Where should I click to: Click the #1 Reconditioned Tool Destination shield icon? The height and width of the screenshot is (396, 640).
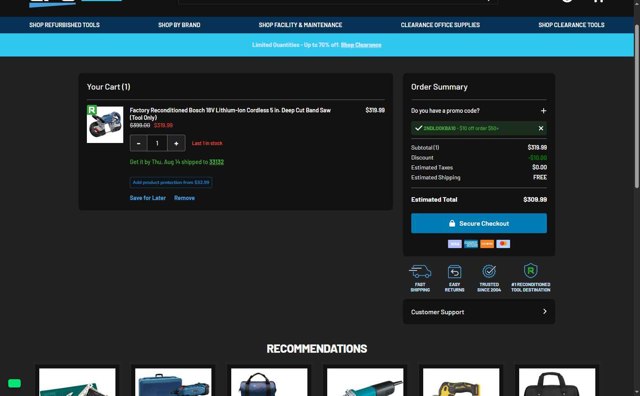(x=531, y=270)
